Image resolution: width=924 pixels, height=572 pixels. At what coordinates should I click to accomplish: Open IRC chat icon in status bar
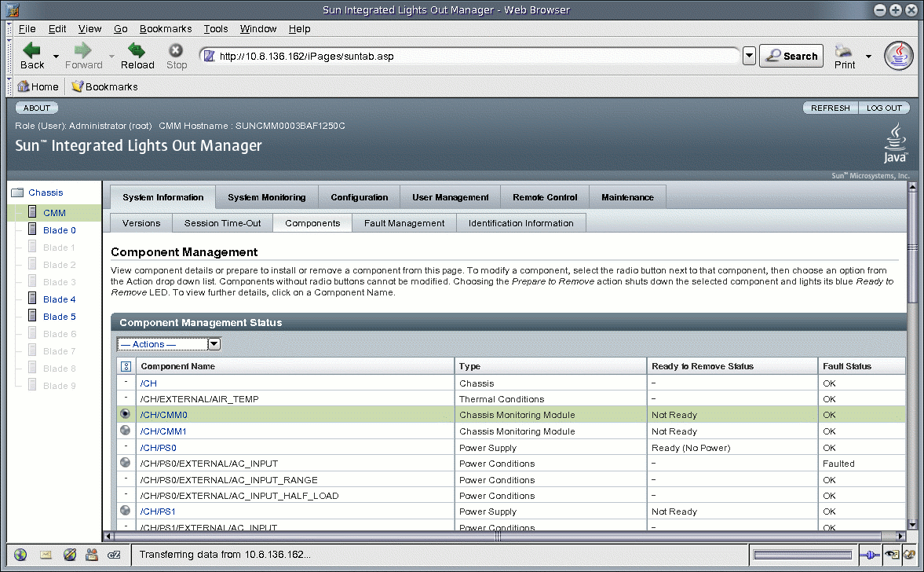(115, 554)
